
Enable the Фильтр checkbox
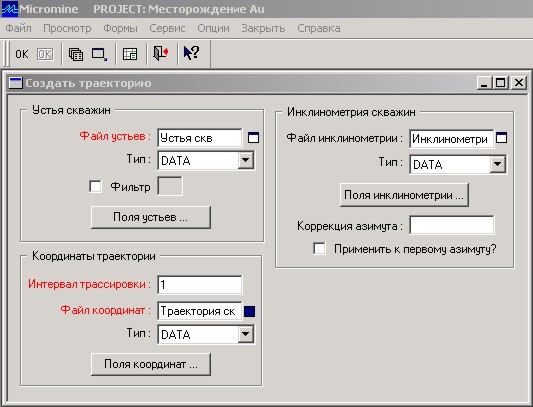(x=95, y=186)
